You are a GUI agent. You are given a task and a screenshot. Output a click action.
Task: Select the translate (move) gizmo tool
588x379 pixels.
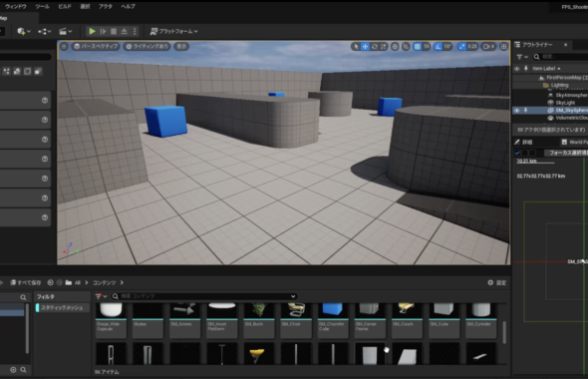tap(365, 47)
